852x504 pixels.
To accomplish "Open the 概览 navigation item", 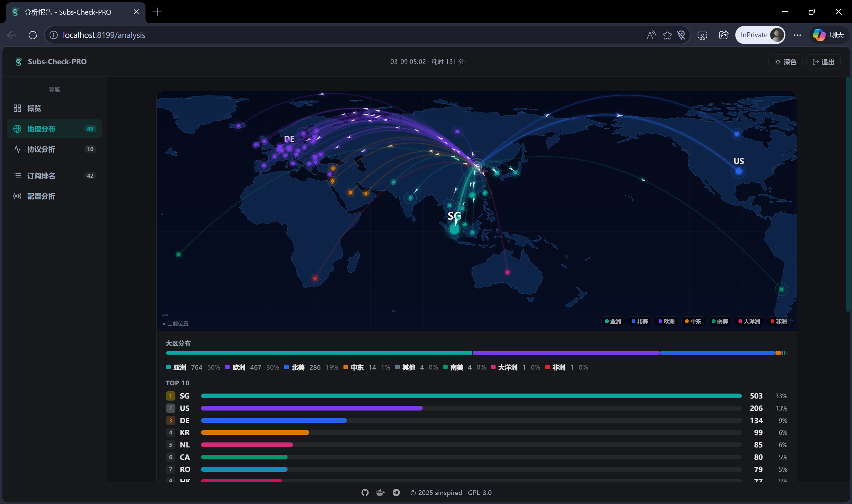I will [34, 108].
